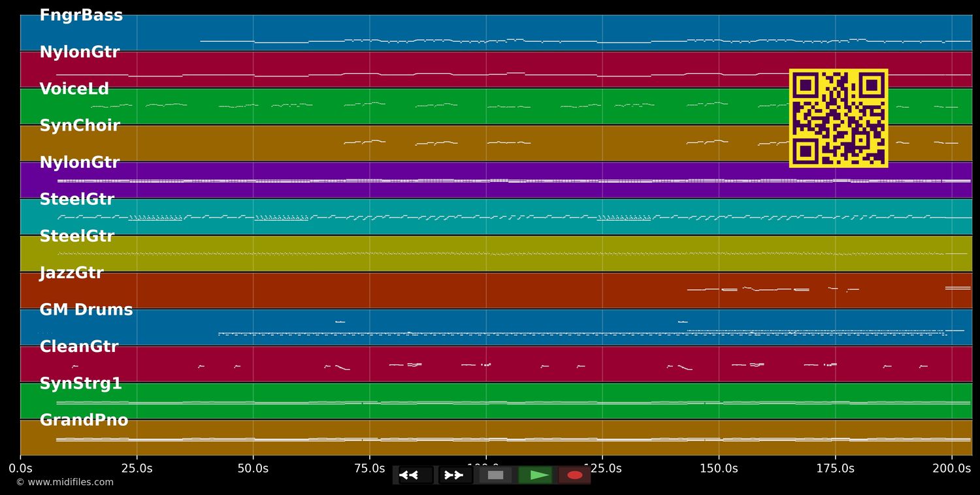Select the SynStrg1 track label

point(80,384)
